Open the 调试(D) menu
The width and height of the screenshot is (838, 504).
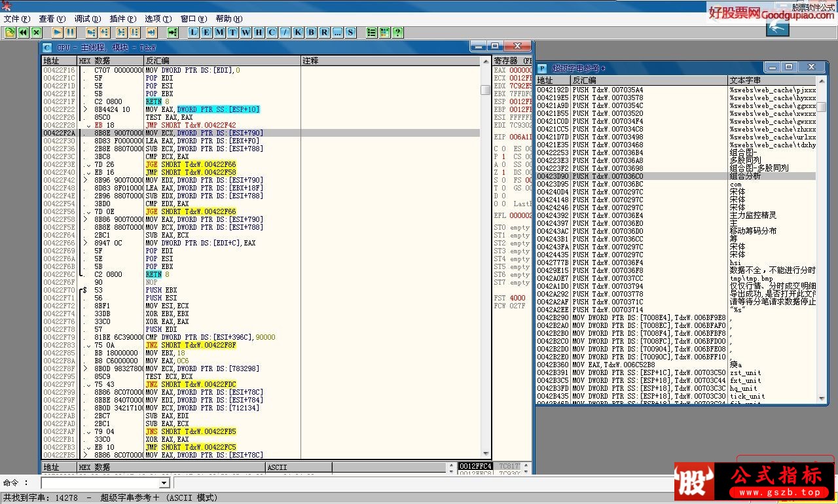(x=88, y=19)
